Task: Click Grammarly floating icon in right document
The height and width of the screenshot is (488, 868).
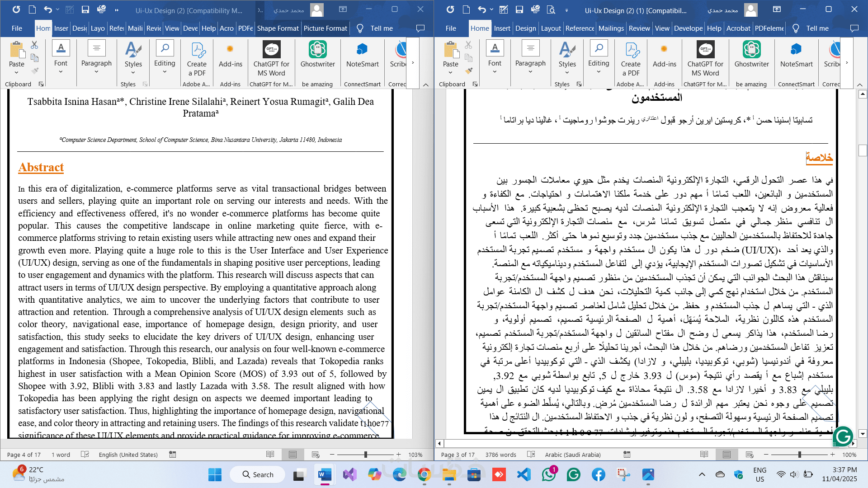Action: pos(843,436)
